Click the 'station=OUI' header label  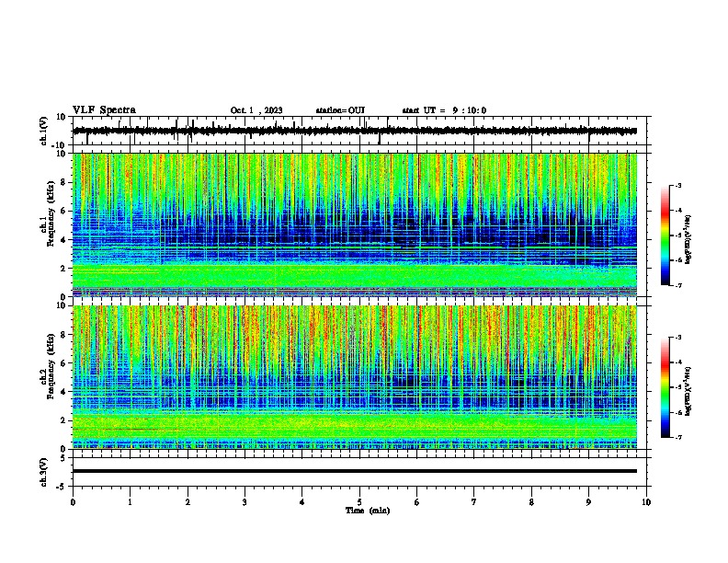[x=340, y=110]
